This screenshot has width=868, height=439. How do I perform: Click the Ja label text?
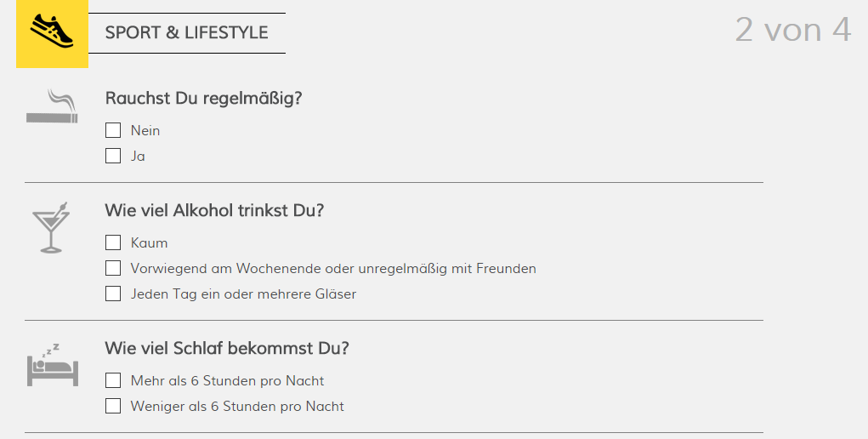(x=138, y=157)
